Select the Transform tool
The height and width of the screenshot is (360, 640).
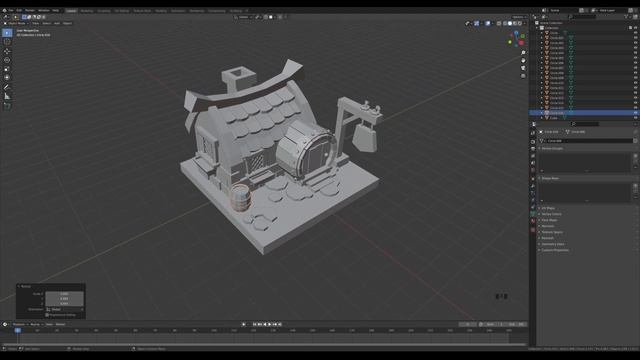coord(7,78)
